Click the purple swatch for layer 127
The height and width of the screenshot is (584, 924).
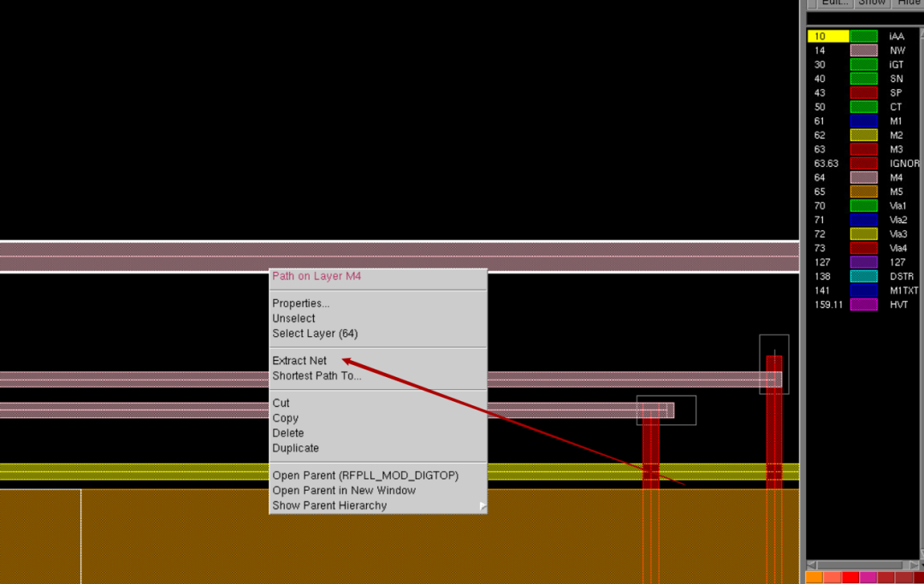point(864,263)
